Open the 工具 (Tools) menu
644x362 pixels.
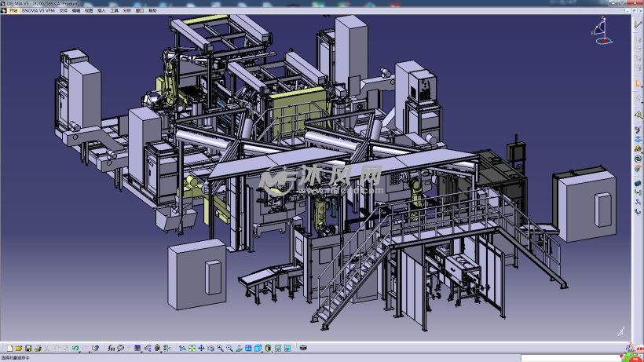click(115, 12)
